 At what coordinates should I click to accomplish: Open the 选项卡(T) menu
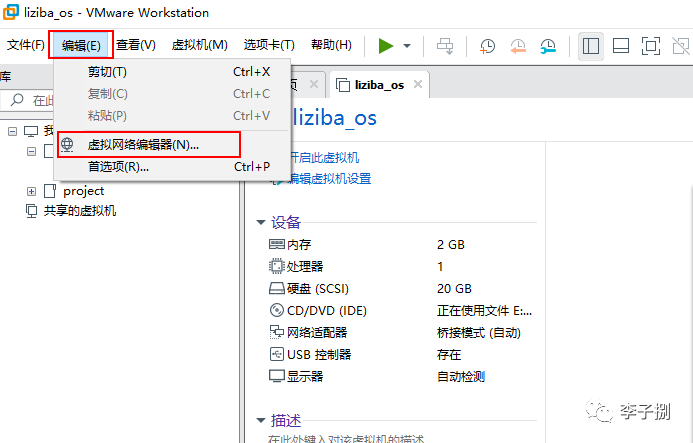click(x=269, y=45)
